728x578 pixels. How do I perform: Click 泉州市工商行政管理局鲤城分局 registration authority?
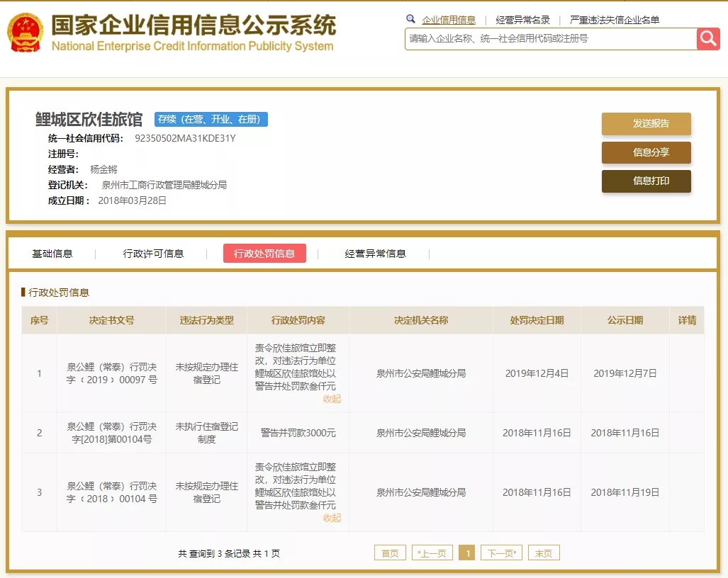pos(164,185)
